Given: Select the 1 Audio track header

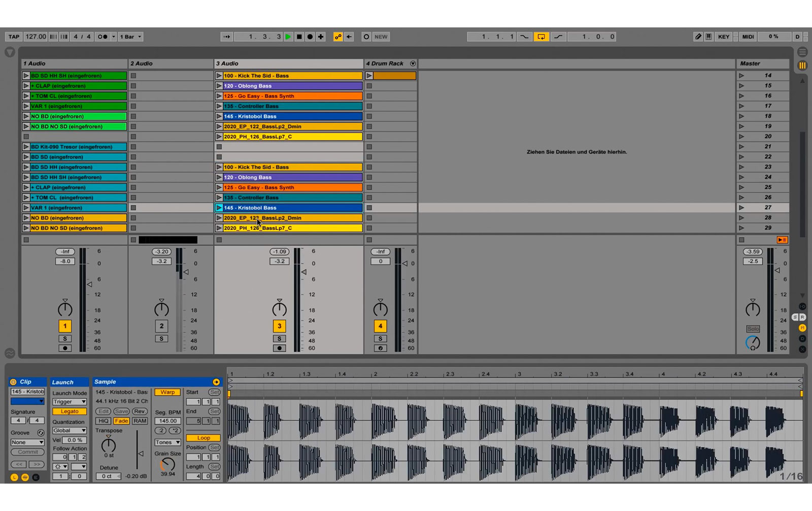Looking at the screenshot, I should 74,63.
